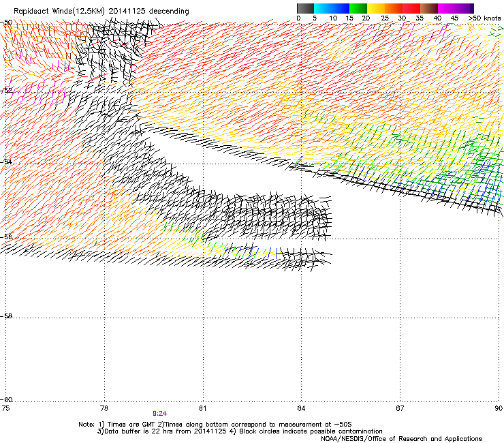504x443 pixels.
Task: Click the '20' label under the color bar
Action: 366,18
